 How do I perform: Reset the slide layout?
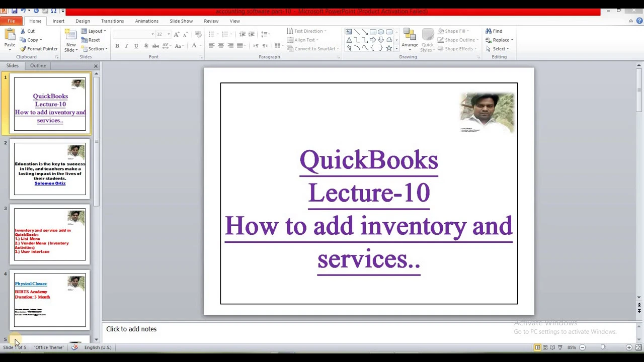(x=91, y=40)
